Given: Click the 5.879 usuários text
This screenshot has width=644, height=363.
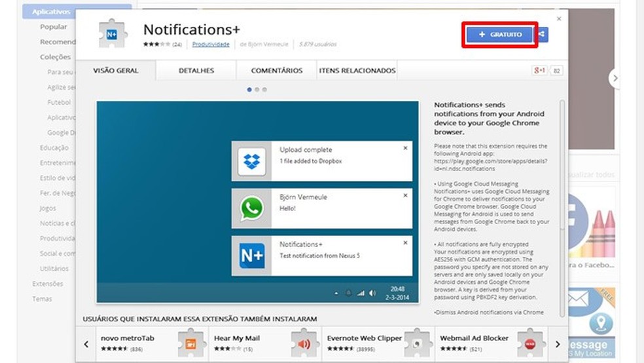Looking at the screenshot, I should pos(318,45).
